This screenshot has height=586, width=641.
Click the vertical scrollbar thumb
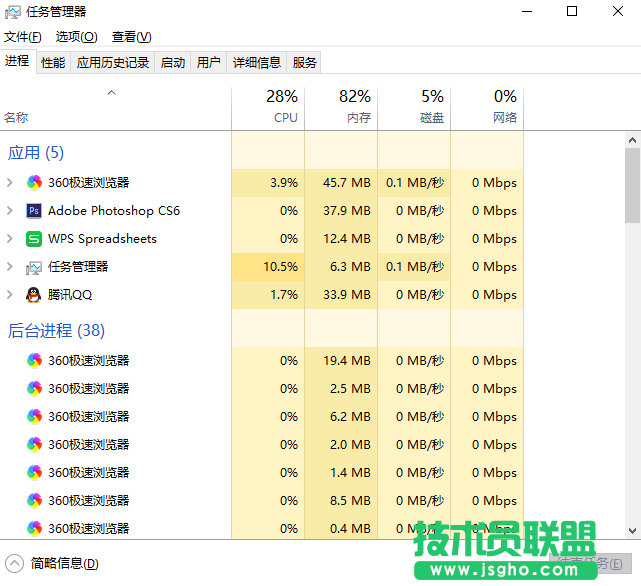pos(632,185)
